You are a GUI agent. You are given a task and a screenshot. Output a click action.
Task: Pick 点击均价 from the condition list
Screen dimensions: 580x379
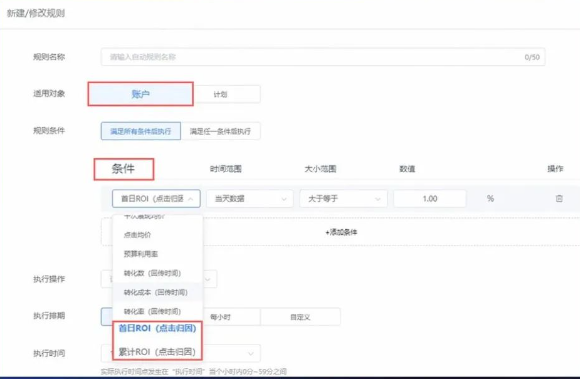coord(158,235)
